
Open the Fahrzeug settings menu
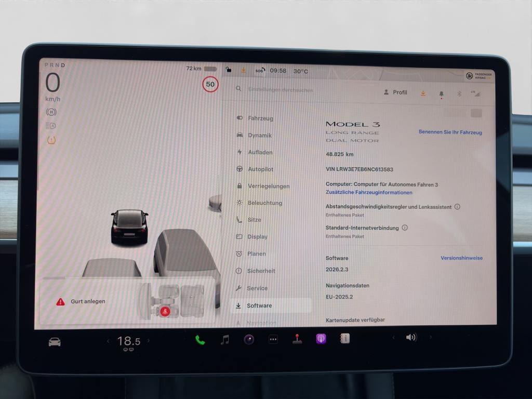coord(260,118)
